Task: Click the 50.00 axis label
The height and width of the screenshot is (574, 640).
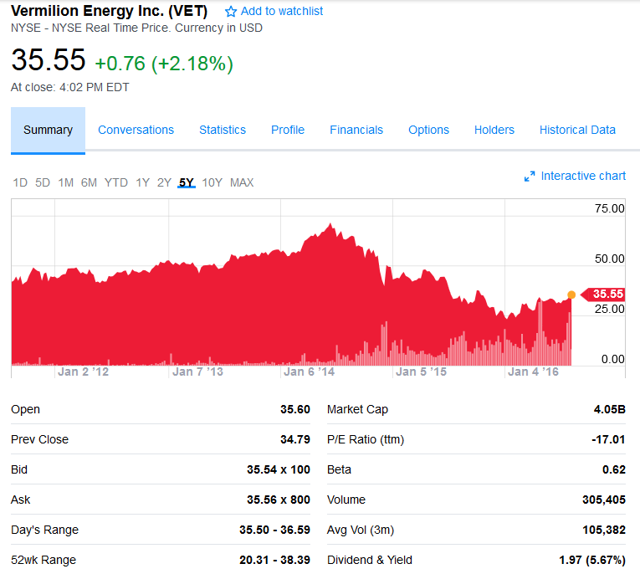Action: click(x=609, y=259)
